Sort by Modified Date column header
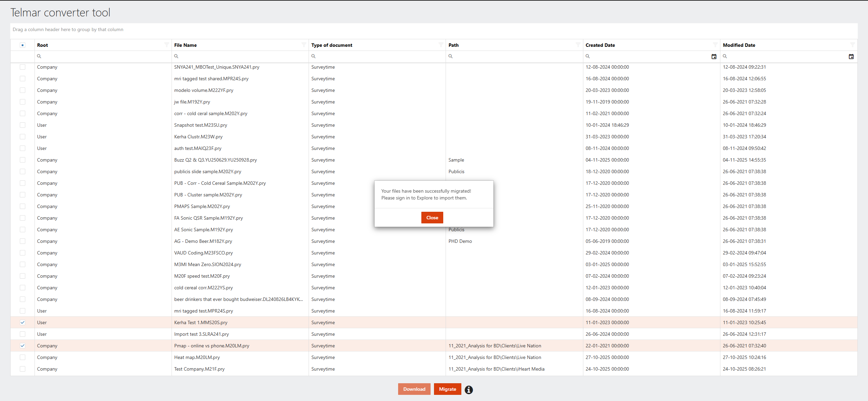Viewport: 868px width, 401px height. 739,45
